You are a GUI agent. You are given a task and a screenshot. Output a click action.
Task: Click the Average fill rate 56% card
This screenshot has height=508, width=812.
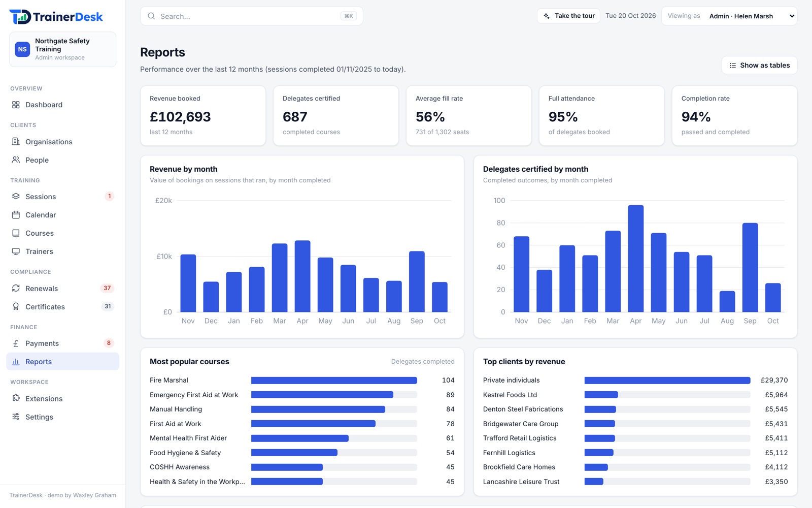click(469, 116)
